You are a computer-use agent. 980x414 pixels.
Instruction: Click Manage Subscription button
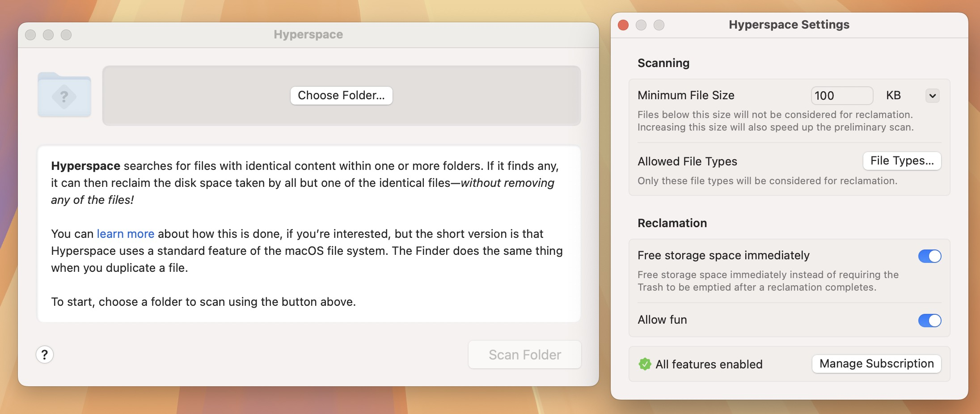[x=877, y=363]
